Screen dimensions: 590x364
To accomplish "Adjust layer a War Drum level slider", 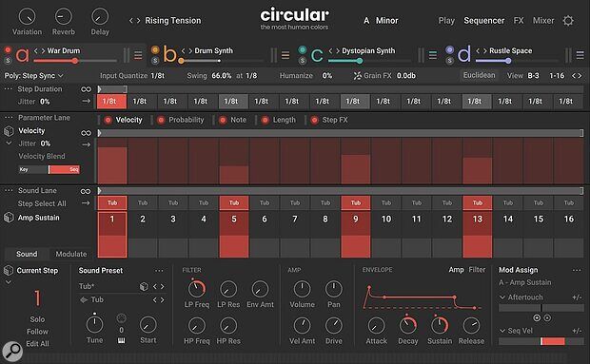I will pyautogui.click(x=75, y=61).
